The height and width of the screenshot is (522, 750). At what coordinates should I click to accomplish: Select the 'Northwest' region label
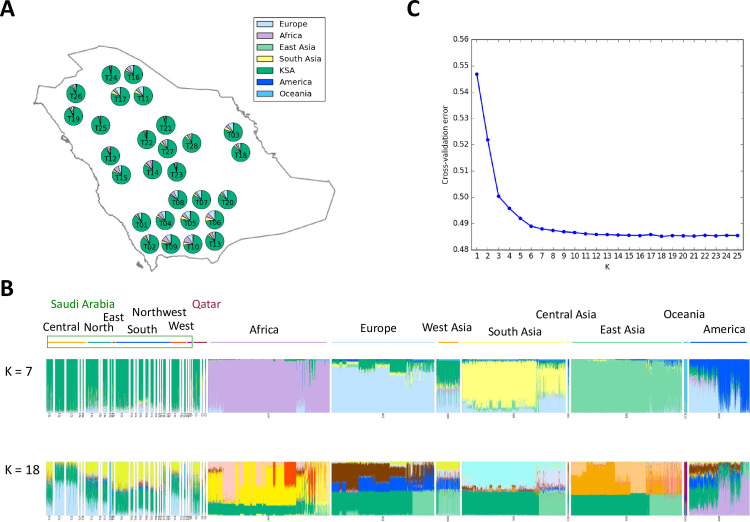pyautogui.click(x=159, y=312)
